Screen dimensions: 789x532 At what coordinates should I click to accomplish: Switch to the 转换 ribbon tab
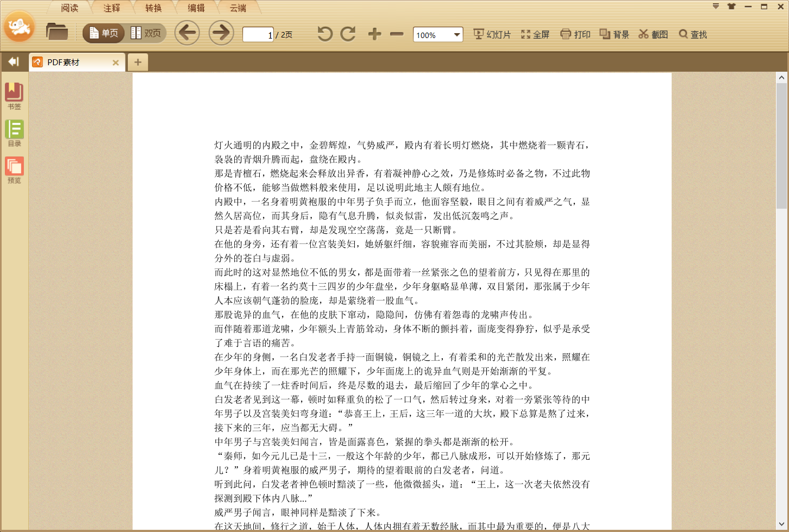point(153,8)
